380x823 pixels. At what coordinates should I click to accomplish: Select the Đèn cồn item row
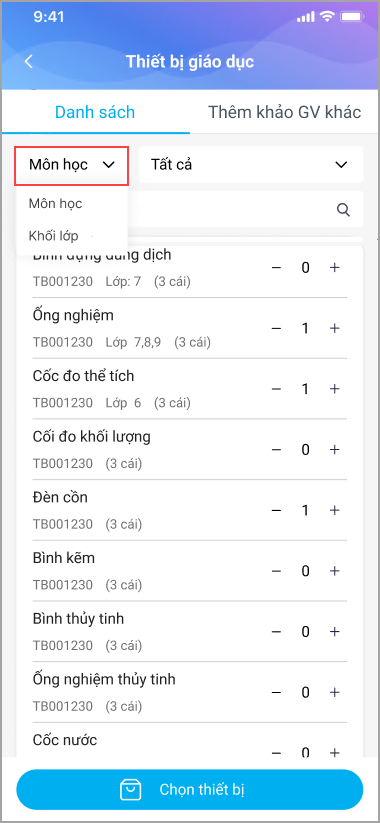click(189, 510)
